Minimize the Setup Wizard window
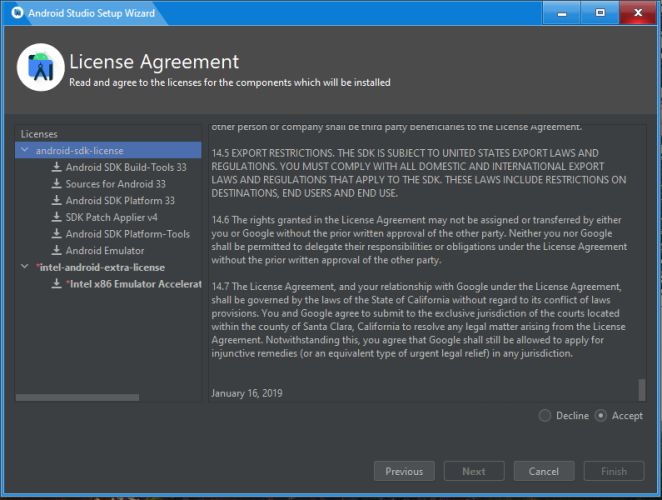This screenshot has width=662, height=500. click(561, 13)
